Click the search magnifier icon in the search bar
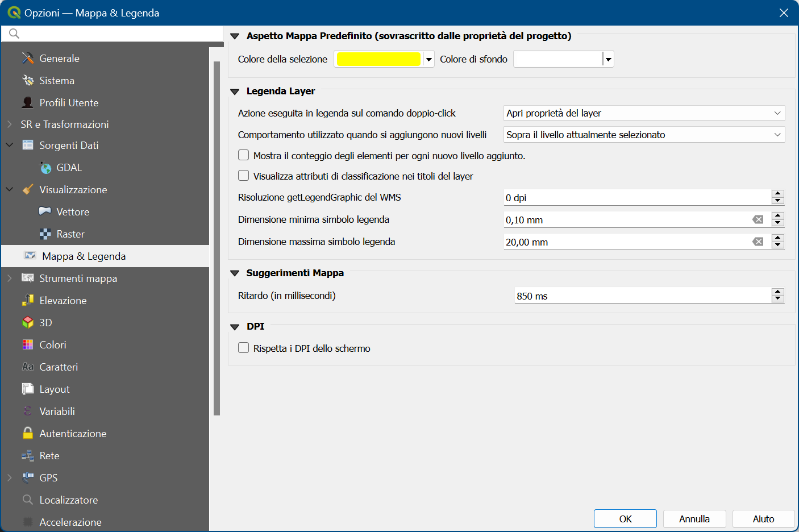 click(14, 34)
